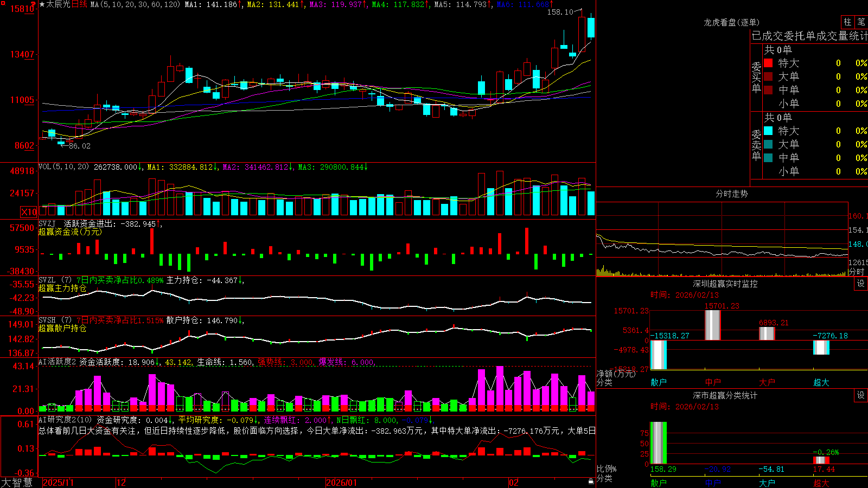Click the 分时走势 panel title
The width and height of the screenshot is (868, 488).
[x=732, y=194]
